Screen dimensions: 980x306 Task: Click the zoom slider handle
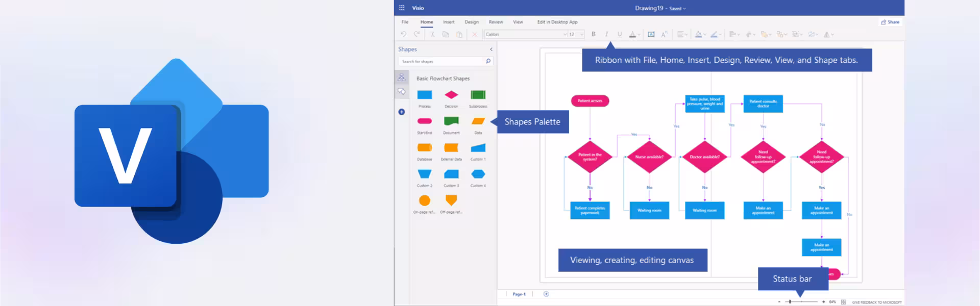click(x=790, y=302)
